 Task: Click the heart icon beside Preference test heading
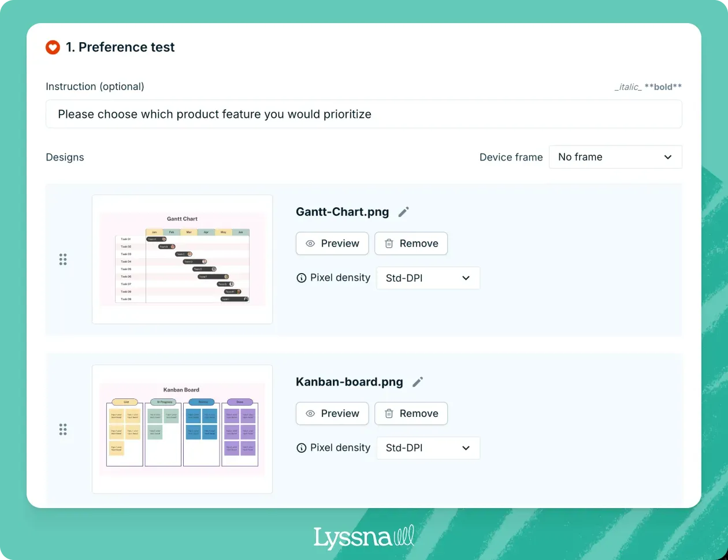click(x=53, y=47)
